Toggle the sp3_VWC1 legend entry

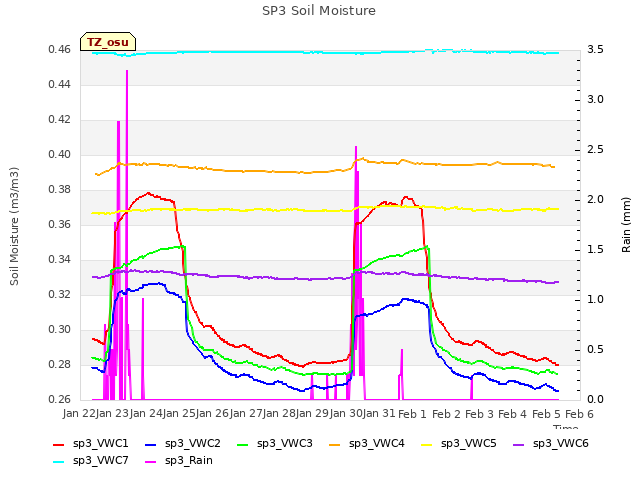91,444
